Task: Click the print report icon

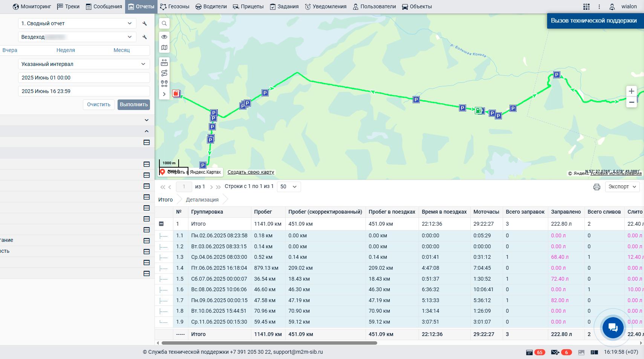Action: click(597, 187)
